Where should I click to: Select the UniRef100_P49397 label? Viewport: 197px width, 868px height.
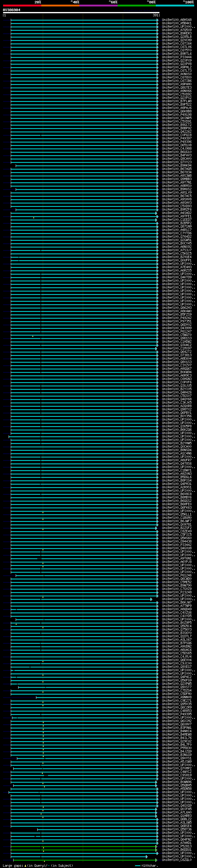(177, 139)
